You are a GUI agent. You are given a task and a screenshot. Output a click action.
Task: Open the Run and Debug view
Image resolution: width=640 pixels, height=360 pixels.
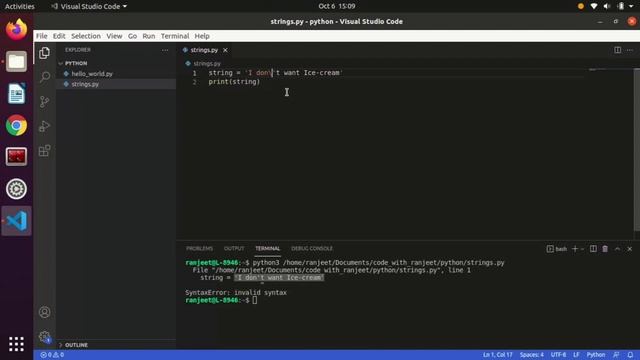pos(44,126)
